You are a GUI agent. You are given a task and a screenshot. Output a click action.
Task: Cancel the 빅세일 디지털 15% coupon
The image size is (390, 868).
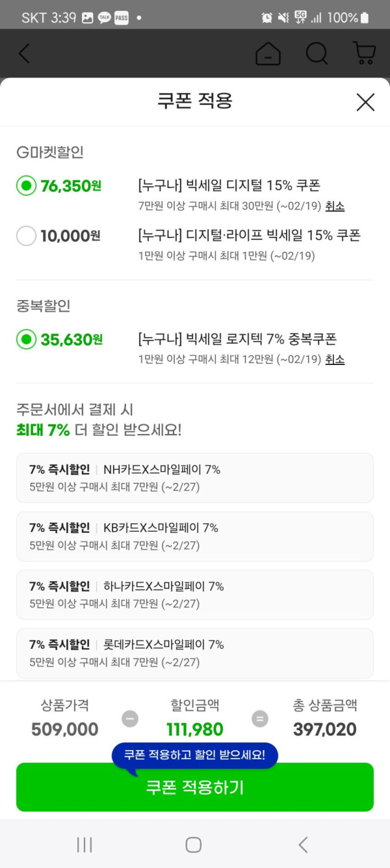(335, 206)
